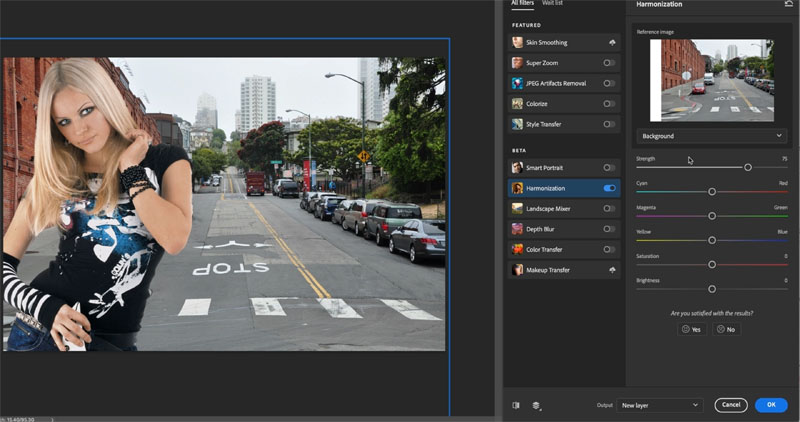Switch to the All filters tab
Image resolution: width=800 pixels, height=422 pixels.
click(x=522, y=3)
